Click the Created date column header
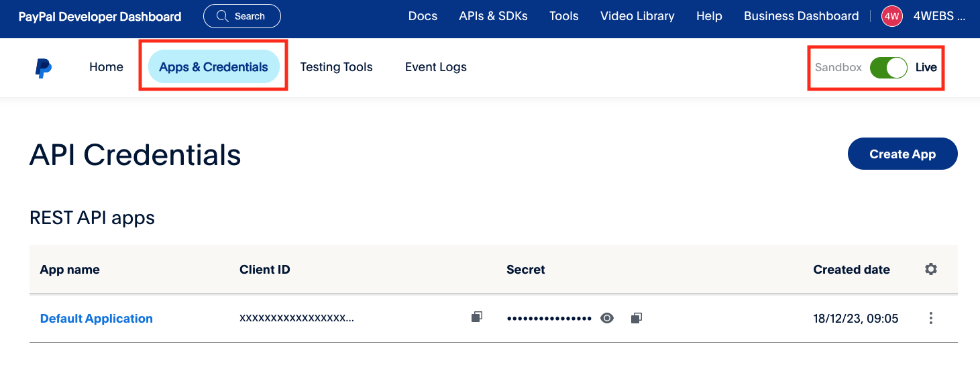 pos(851,270)
